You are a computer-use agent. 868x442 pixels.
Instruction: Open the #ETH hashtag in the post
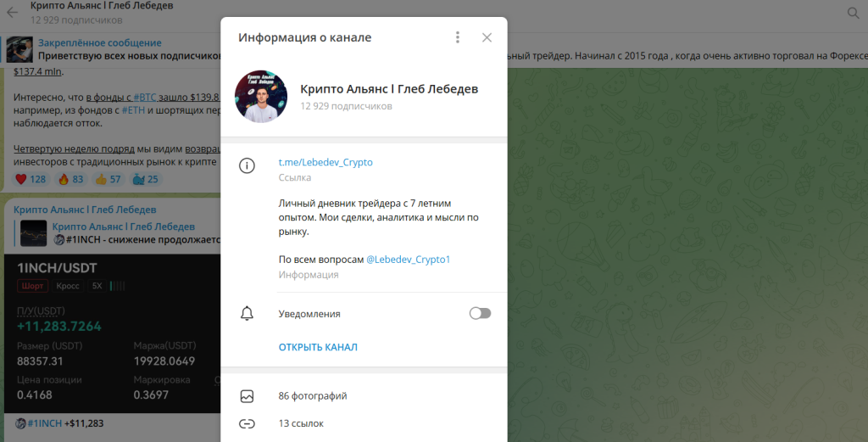133,110
